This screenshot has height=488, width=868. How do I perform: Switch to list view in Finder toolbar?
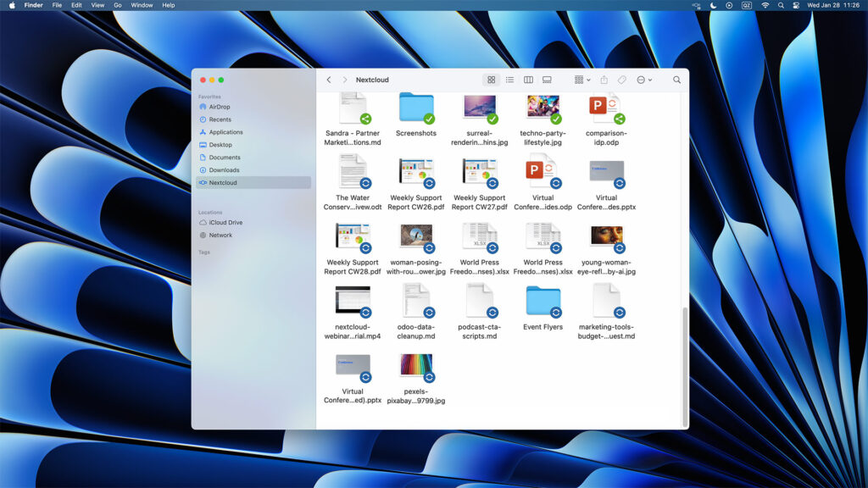[x=509, y=80]
